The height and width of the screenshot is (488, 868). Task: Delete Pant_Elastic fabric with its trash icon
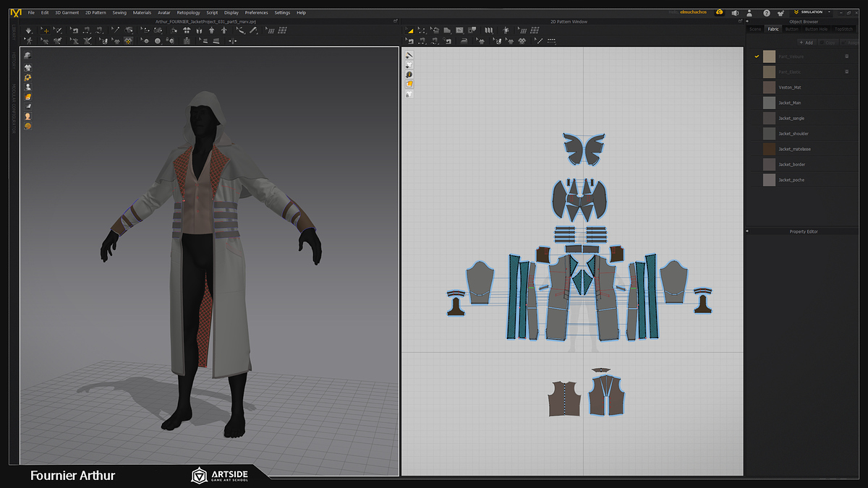846,72
